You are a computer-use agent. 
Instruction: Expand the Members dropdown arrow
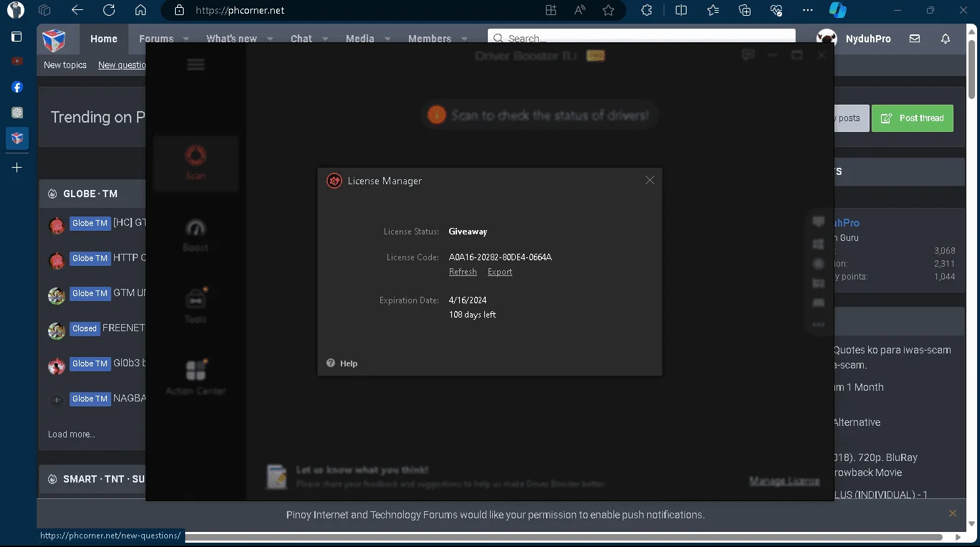pos(463,39)
